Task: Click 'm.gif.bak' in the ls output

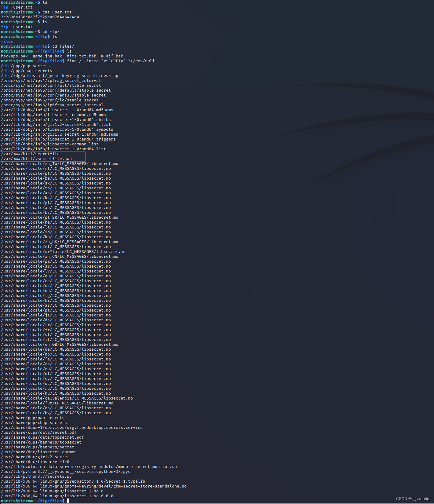Action: click(x=112, y=56)
